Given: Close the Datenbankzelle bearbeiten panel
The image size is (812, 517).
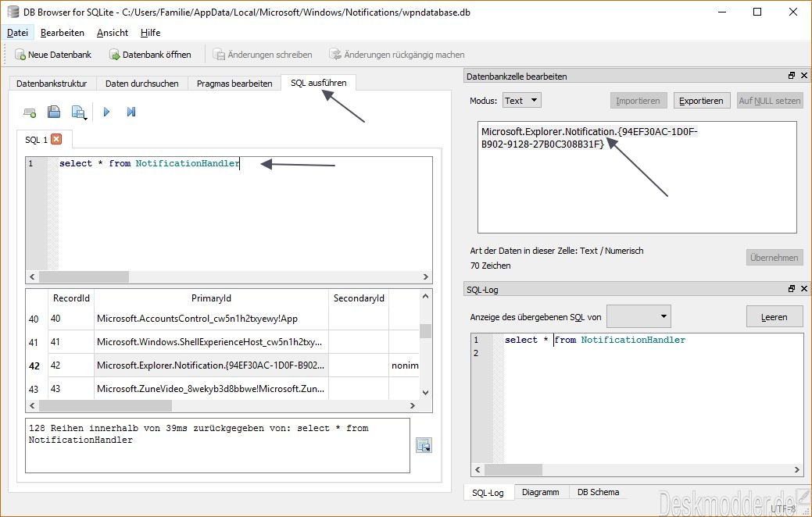Looking at the screenshot, I should coord(803,76).
